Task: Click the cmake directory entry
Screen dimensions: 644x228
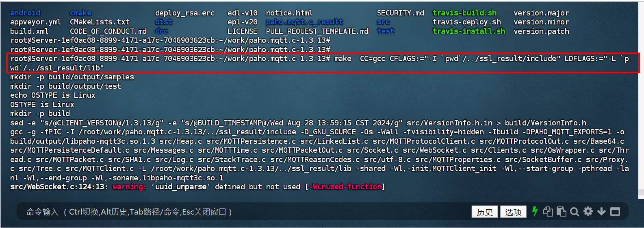Action: point(80,13)
